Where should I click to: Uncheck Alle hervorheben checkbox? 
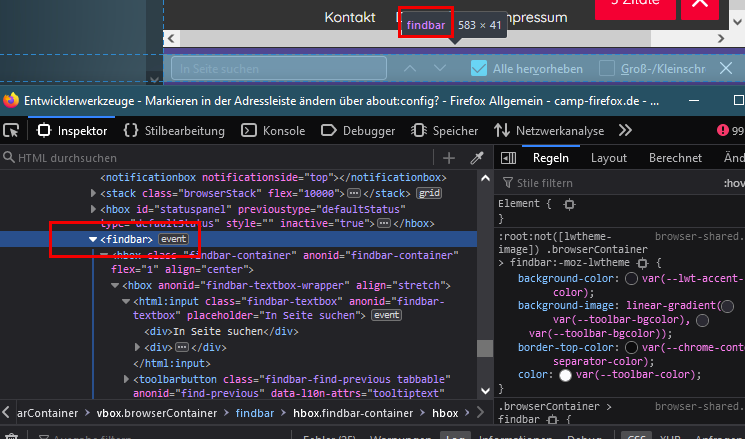(478, 68)
